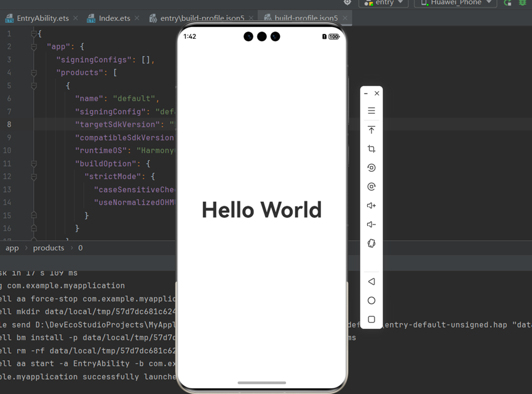Screen dimensions: 532x394
Task: Increase emulator volume
Action: (x=371, y=206)
